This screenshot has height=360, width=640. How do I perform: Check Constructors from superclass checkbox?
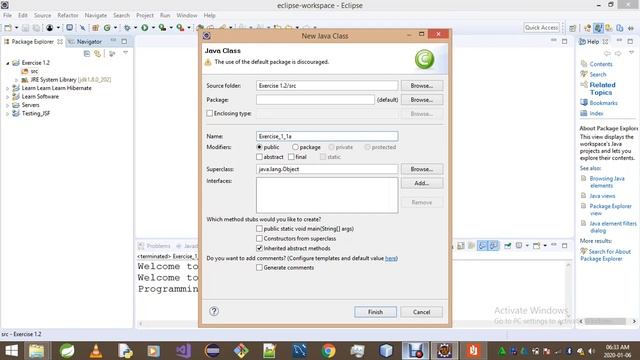click(x=259, y=238)
